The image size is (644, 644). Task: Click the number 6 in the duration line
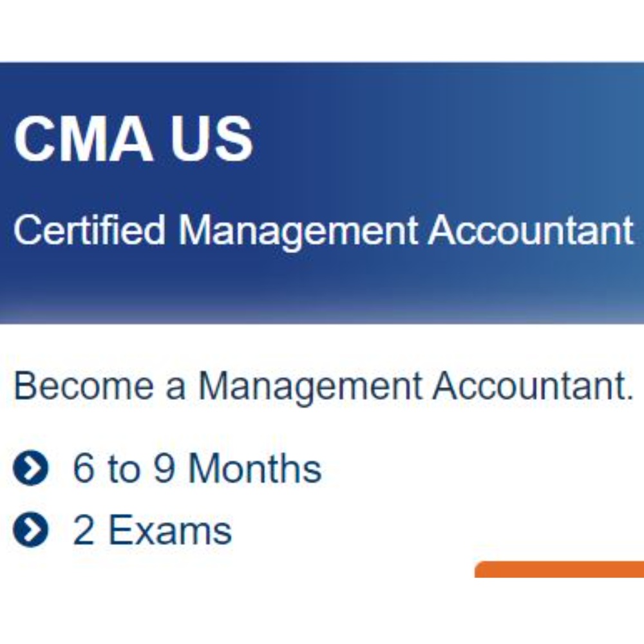coord(83,469)
